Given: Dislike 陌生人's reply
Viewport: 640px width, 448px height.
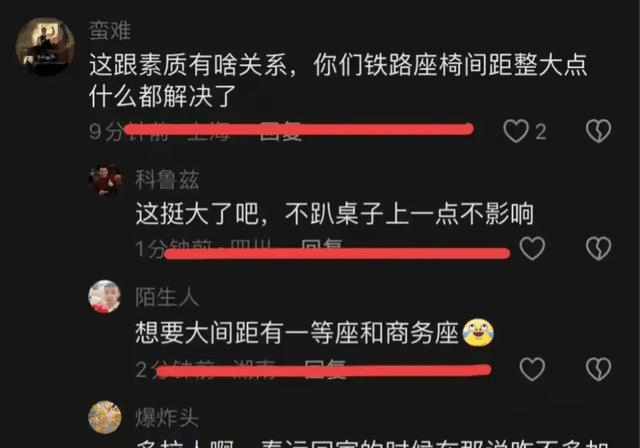Looking at the screenshot, I should tap(598, 369).
